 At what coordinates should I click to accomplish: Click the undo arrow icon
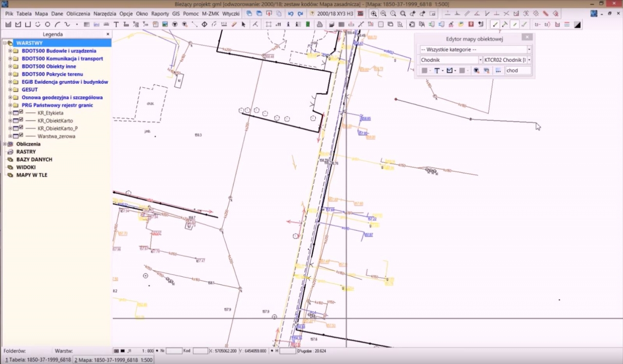[291, 14]
